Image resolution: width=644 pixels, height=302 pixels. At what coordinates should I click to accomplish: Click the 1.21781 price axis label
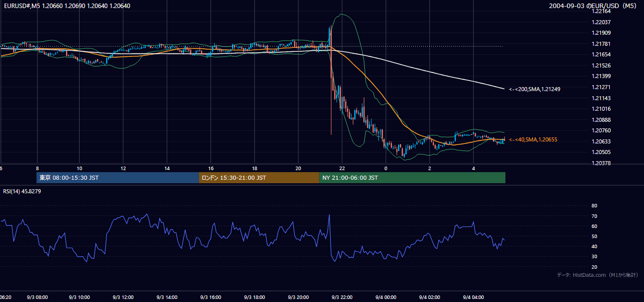(601, 44)
